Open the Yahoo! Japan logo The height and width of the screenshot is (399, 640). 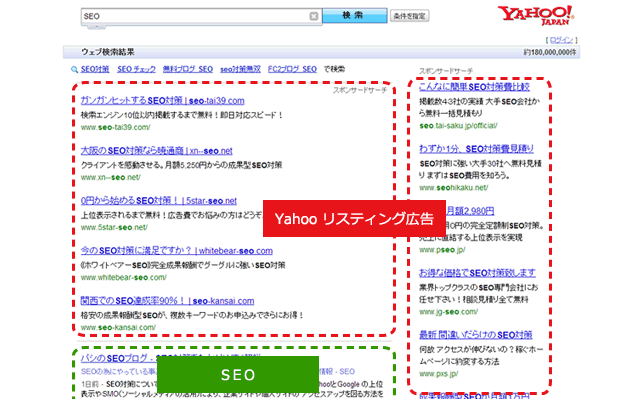(536, 16)
